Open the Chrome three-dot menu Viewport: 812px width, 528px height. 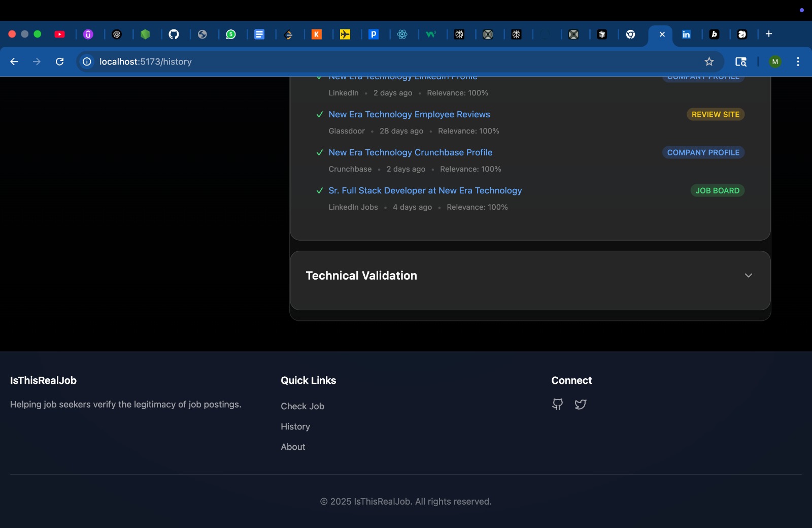click(798, 61)
